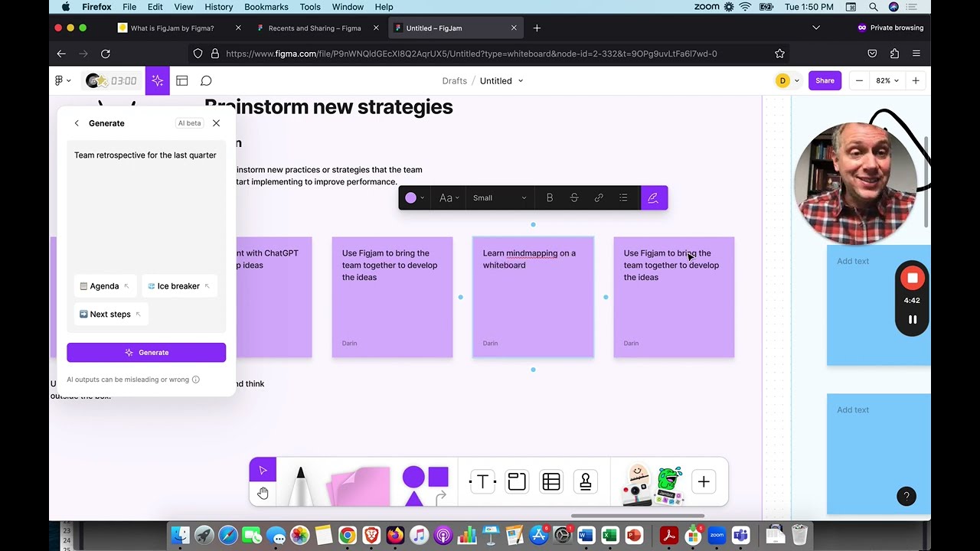The width and height of the screenshot is (980, 551).
Task: Select the cursor move tool
Action: pyautogui.click(x=263, y=470)
